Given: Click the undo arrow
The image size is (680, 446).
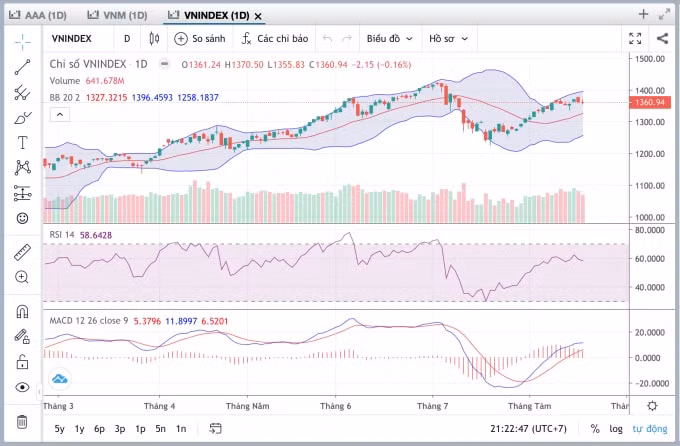Looking at the screenshot, I should tap(327, 39).
